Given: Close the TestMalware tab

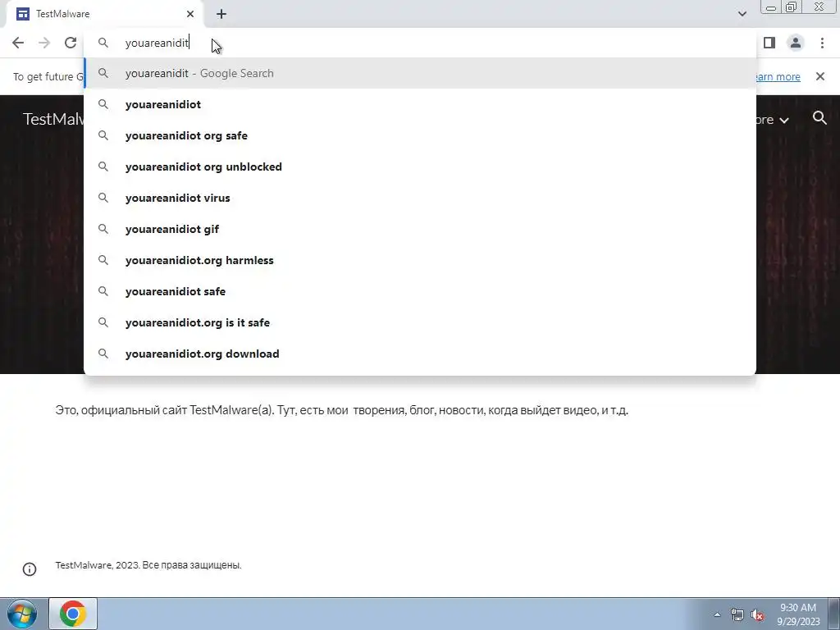Looking at the screenshot, I should tap(190, 14).
